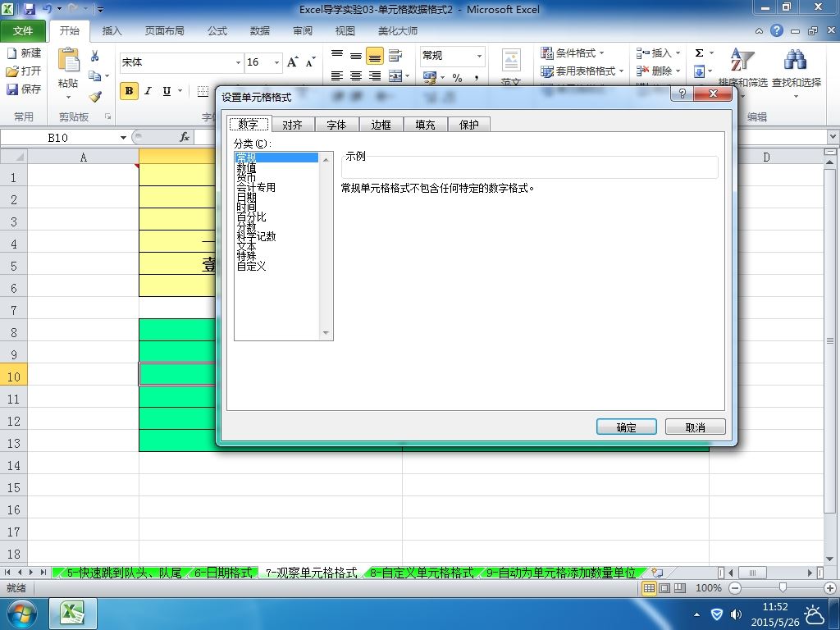Click the Top Align icon
840x630 pixels.
[337, 55]
